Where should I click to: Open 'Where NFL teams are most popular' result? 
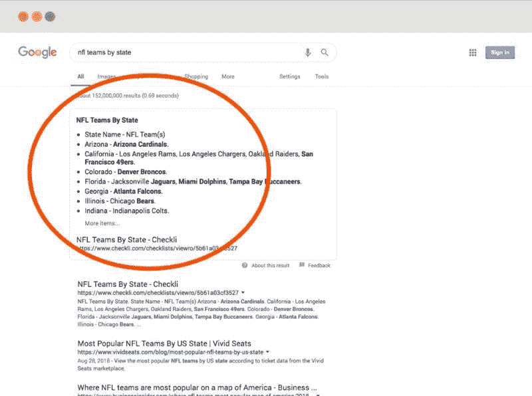pyautogui.click(x=197, y=387)
